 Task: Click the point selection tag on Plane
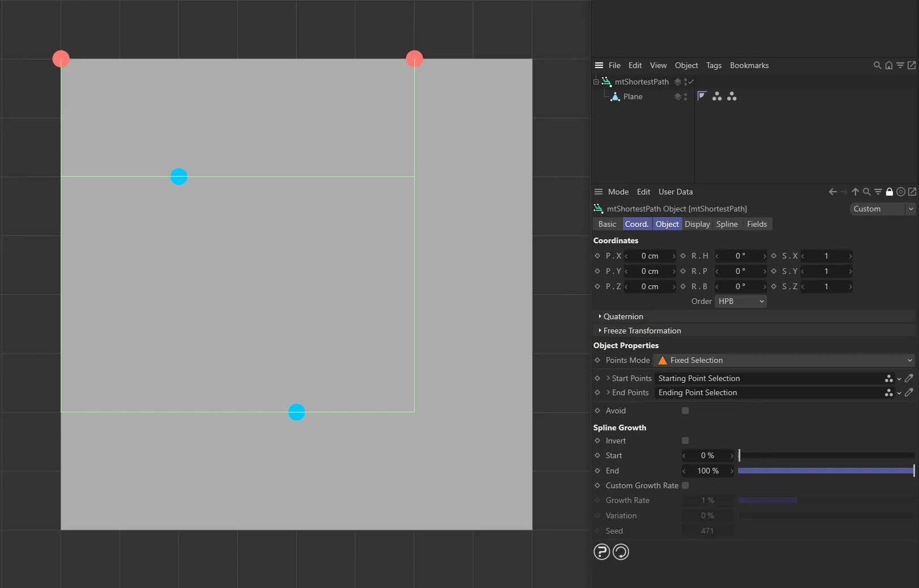coord(718,96)
